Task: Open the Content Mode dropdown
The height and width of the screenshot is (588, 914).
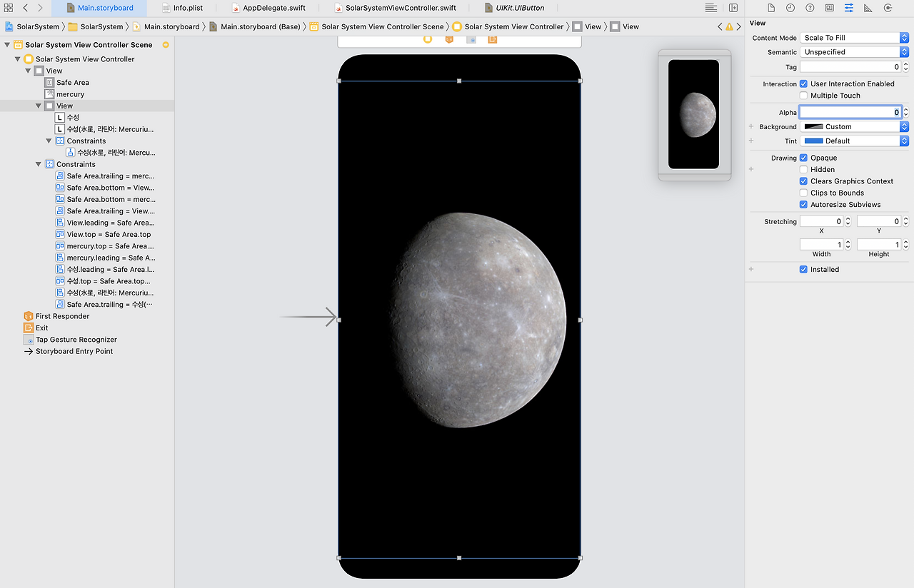Action: click(854, 38)
